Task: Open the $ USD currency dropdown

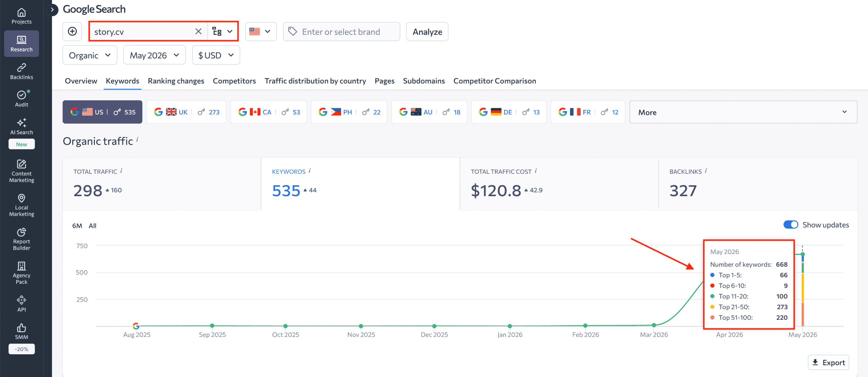Action: click(x=216, y=55)
